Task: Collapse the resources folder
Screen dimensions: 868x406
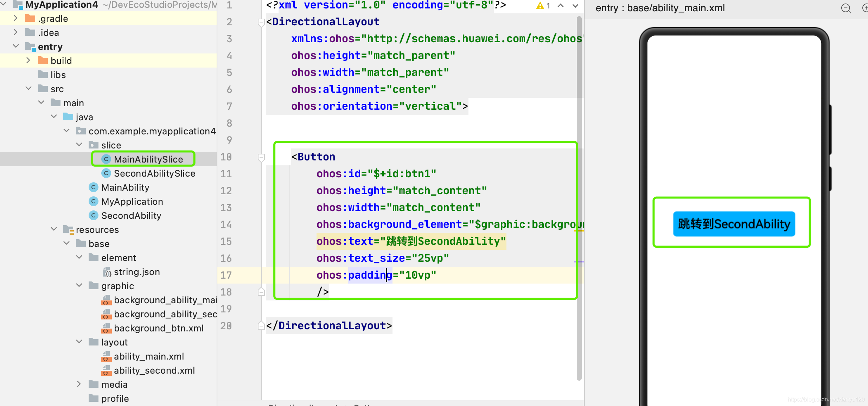Action: (x=54, y=229)
